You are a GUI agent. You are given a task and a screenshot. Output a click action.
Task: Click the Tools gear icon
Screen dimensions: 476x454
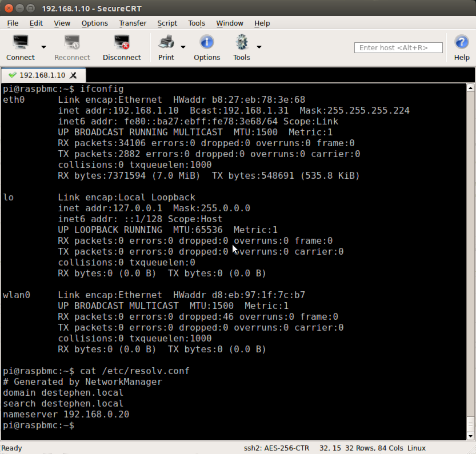click(x=242, y=42)
